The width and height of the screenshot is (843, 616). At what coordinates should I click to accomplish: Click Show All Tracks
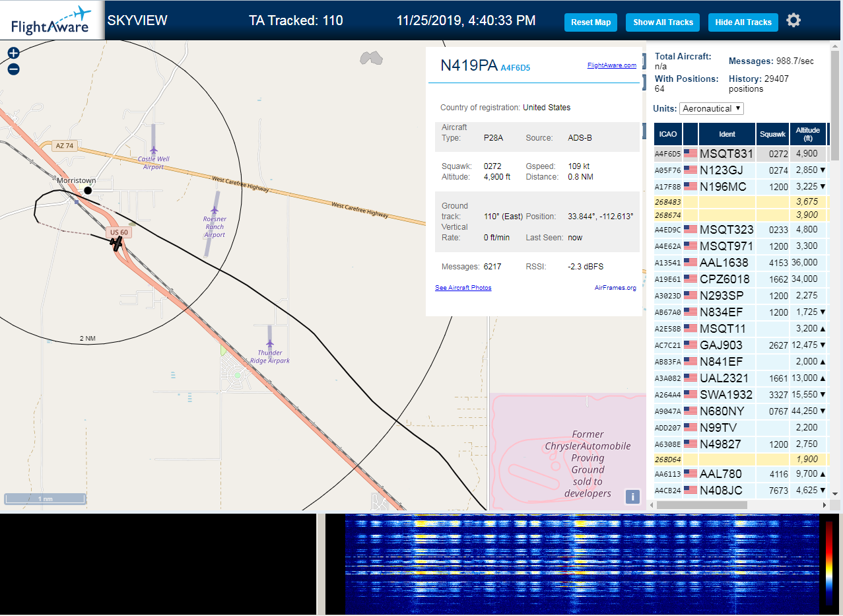[x=663, y=22]
